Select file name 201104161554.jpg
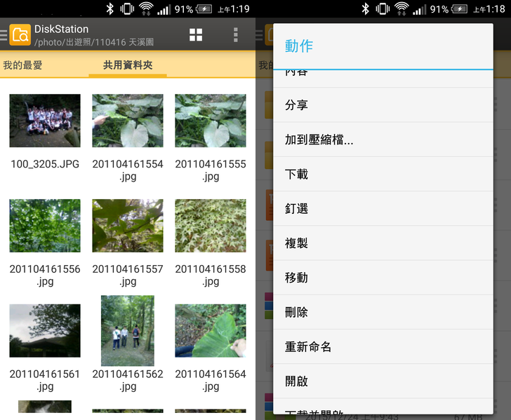The height and width of the screenshot is (420, 511). point(128,170)
